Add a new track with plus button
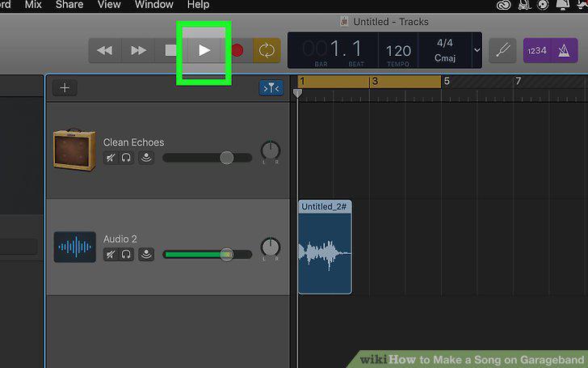The height and width of the screenshot is (368, 588). [65, 88]
